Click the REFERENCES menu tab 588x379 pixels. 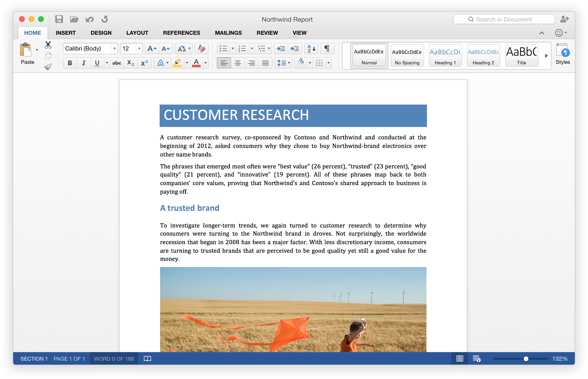pos(181,33)
